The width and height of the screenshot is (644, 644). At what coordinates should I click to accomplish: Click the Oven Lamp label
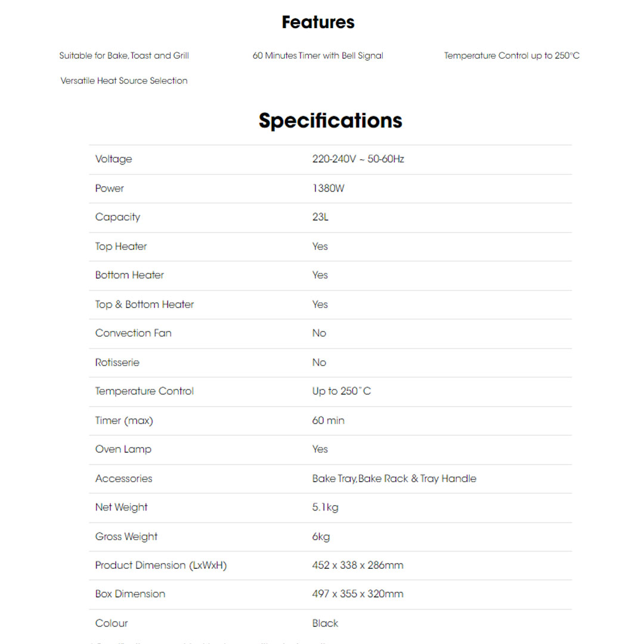[123, 449]
